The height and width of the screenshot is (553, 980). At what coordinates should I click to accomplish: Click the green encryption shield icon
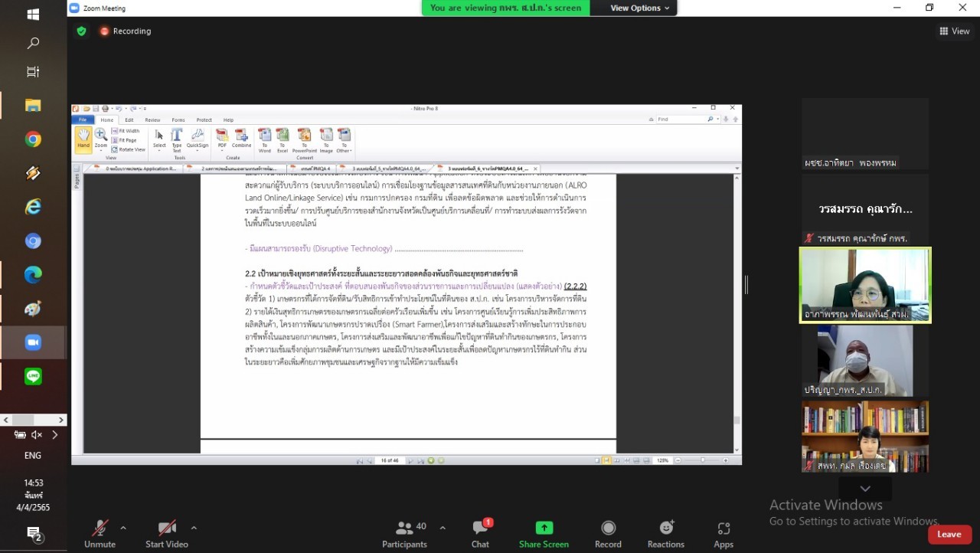coord(81,31)
